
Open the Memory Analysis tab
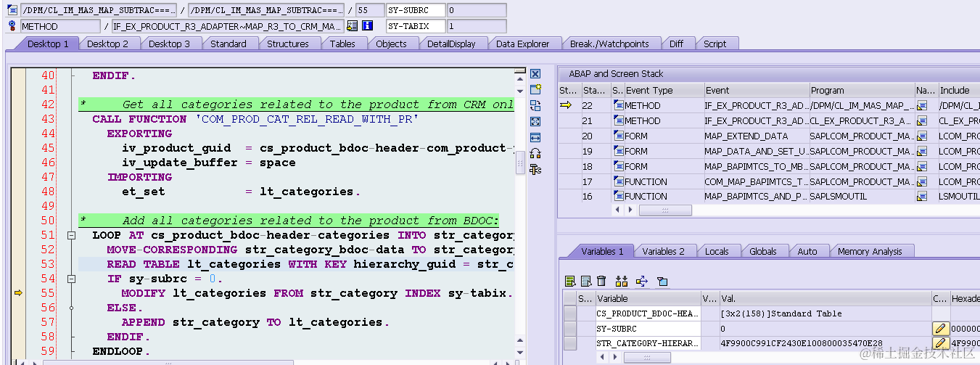coord(870,251)
